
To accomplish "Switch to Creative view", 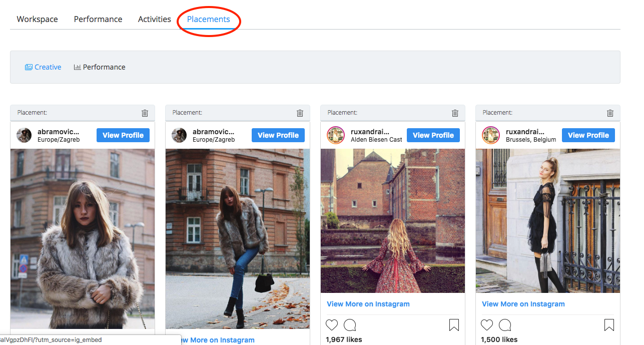I will [43, 67].
